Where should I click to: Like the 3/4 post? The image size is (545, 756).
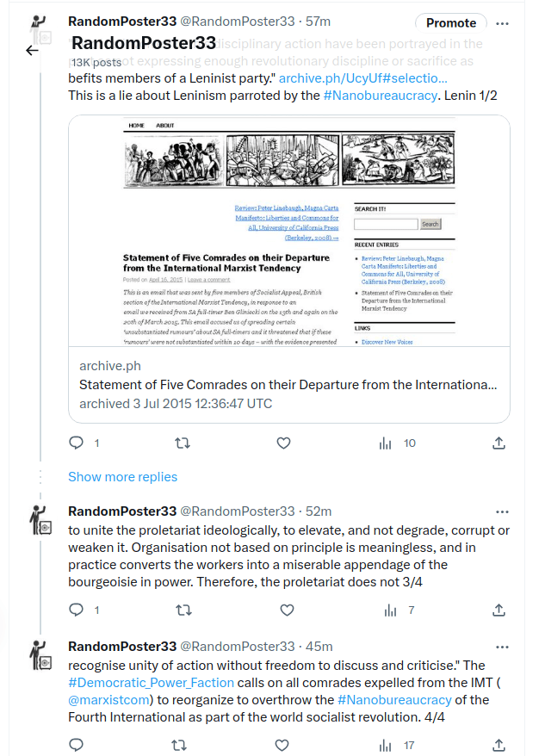(287, 610)
